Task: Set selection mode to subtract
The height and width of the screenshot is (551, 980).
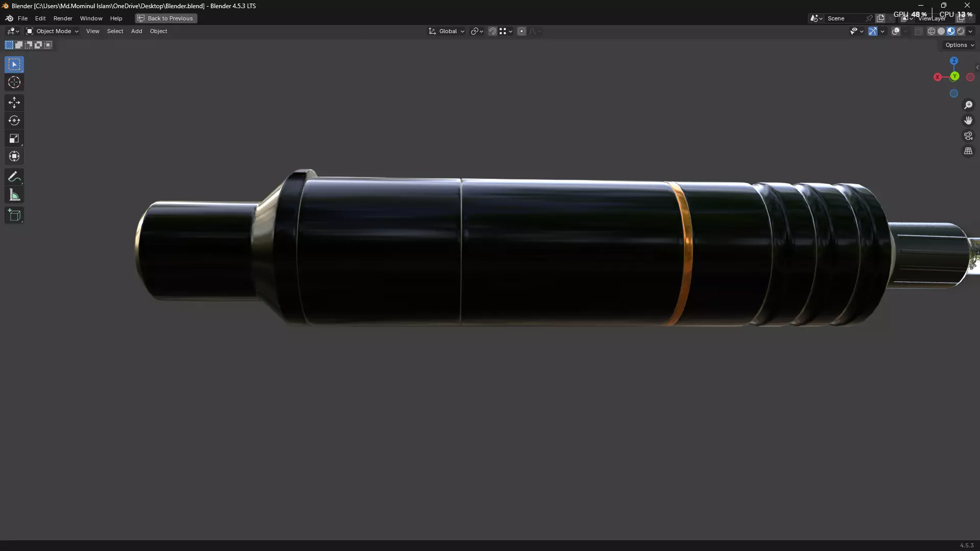Action: click(x=29, y=45)
